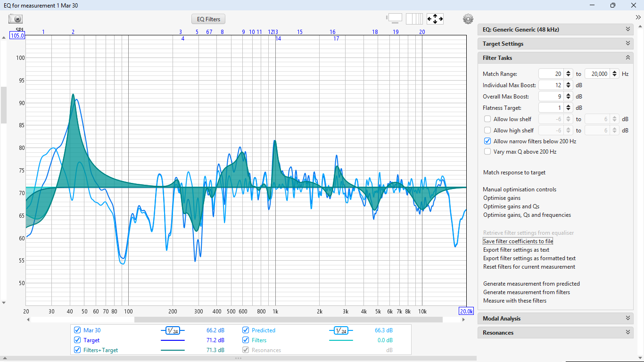Enable Allow low shelf checkbox
Screen dimensions: 644x362
tap(487, 119)
